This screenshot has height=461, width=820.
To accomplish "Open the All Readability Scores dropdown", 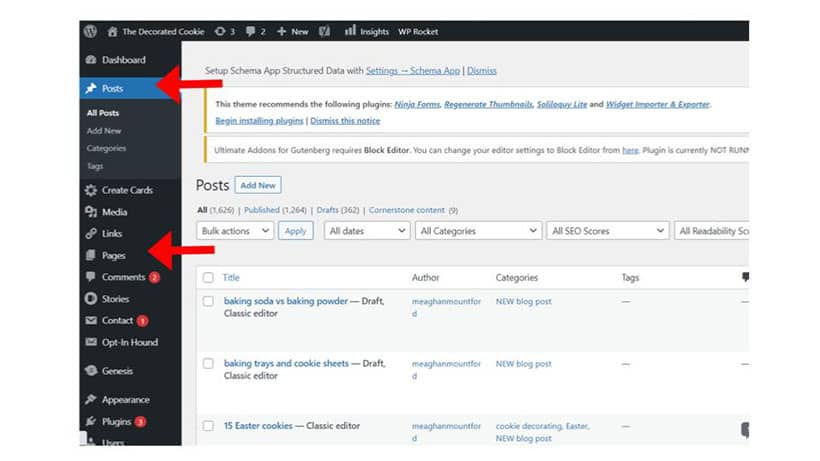I will (x=712, y=230).
